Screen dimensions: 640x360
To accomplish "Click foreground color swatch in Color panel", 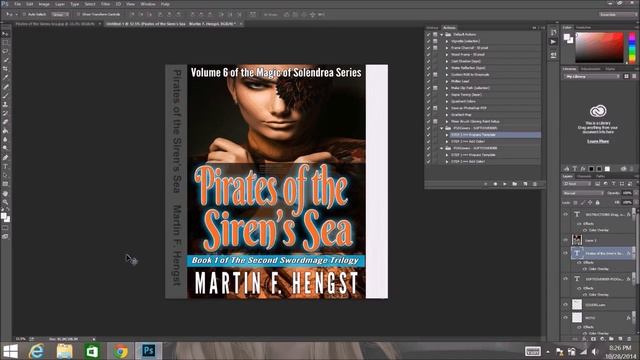I will 567,37.
